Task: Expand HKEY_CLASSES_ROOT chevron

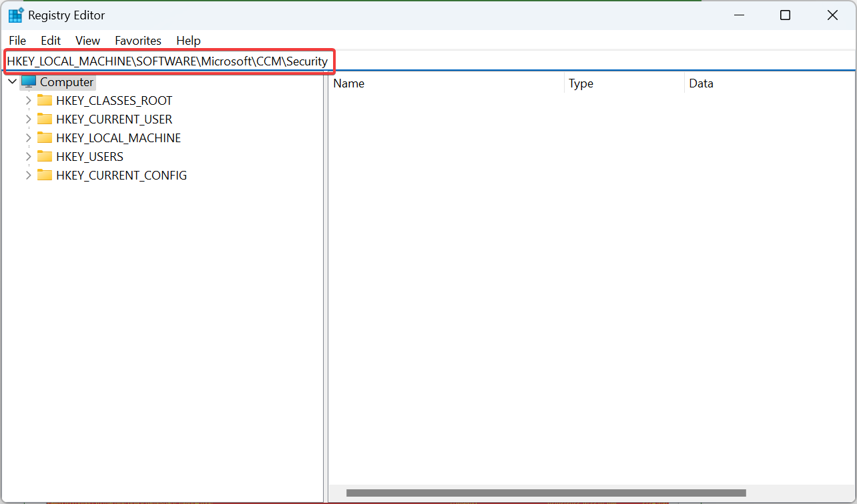Action: [x=28, y=101]
